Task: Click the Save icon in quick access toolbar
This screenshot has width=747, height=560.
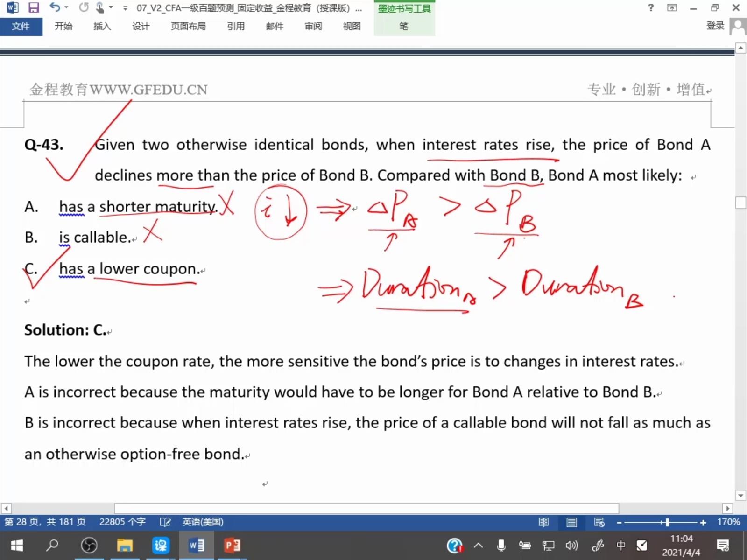Action: click(34, 8)
